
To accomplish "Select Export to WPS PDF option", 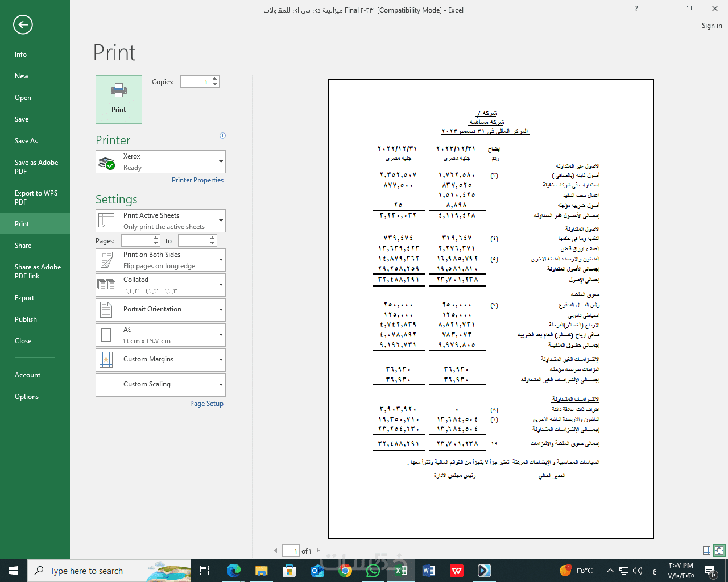I will (35, 197).
